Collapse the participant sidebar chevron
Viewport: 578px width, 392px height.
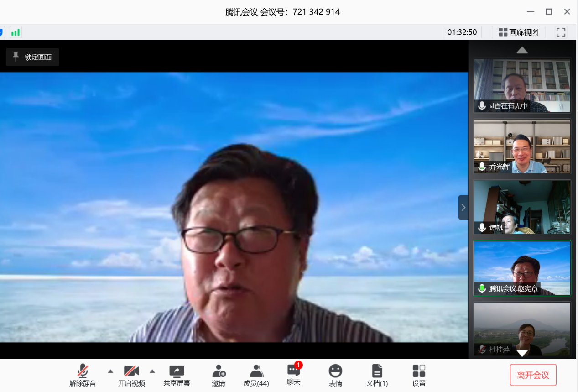(x=463, y=208)
